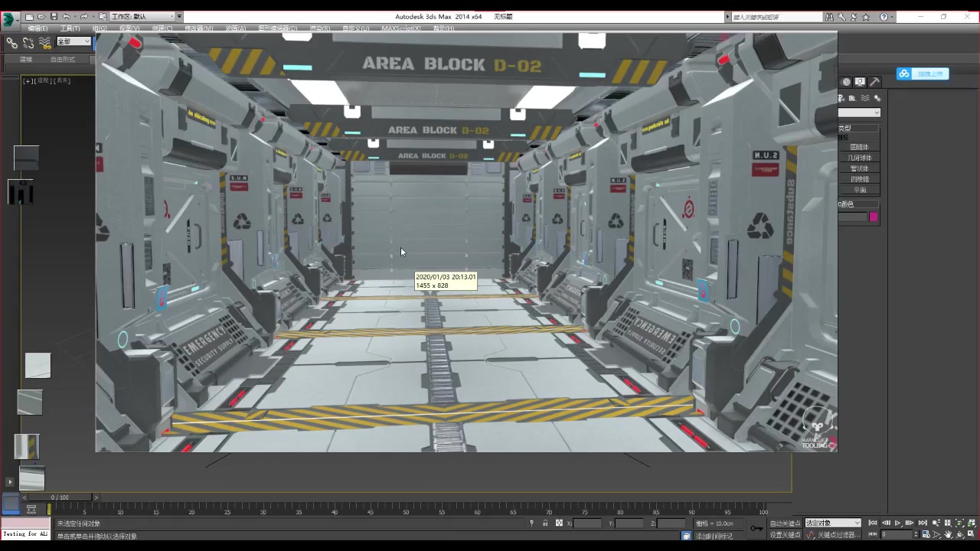Switch to the 自由形式 ribbon tab
980x551 pixels.
click(x=63, y=60)
